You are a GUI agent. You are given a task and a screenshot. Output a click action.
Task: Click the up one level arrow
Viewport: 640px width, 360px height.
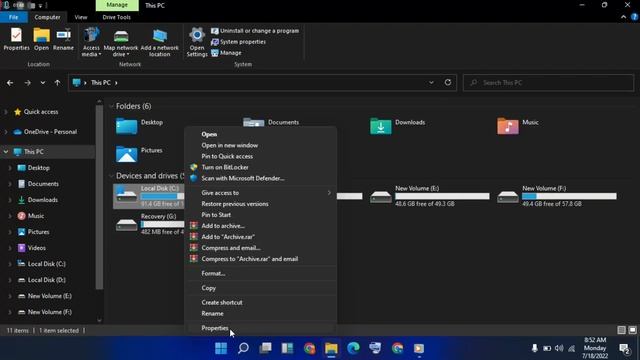pyautogui.click(x=57, y=83)
